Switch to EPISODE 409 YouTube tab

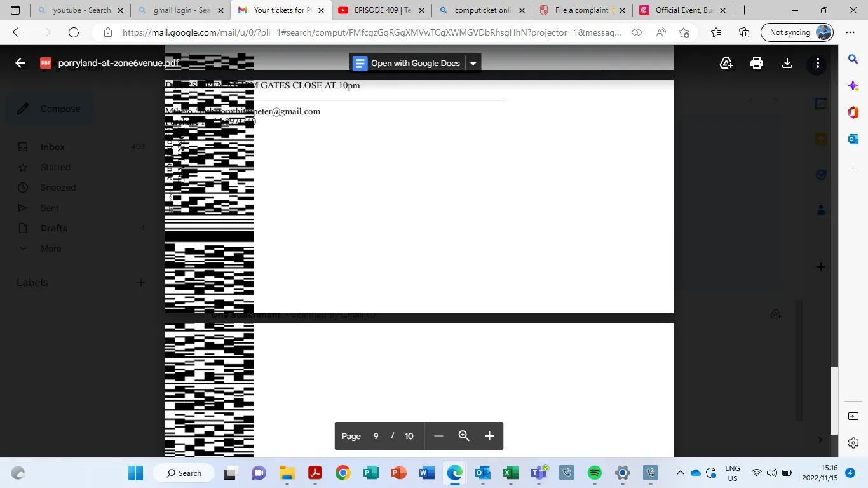(381, 10)
